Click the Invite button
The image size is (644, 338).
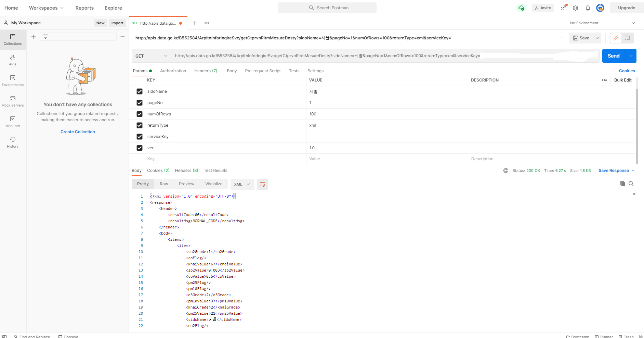pyautogui.click(x=543, y=8)
